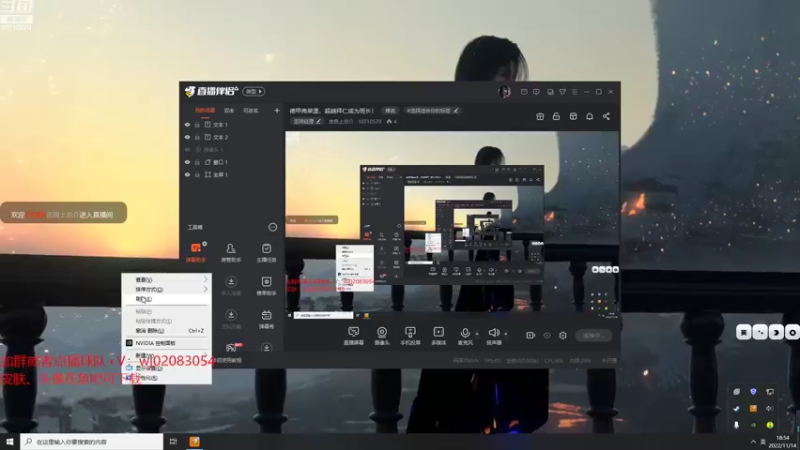
Task: Click the gift box icon in room header
Action: (x=540, y=116)
